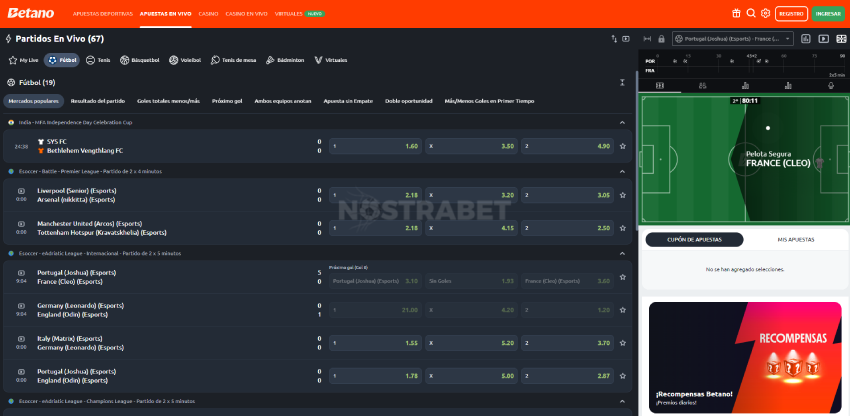Favorite Portugal vs France match star
The height and width of the screenshot is (416, 850).
[623, 277]
